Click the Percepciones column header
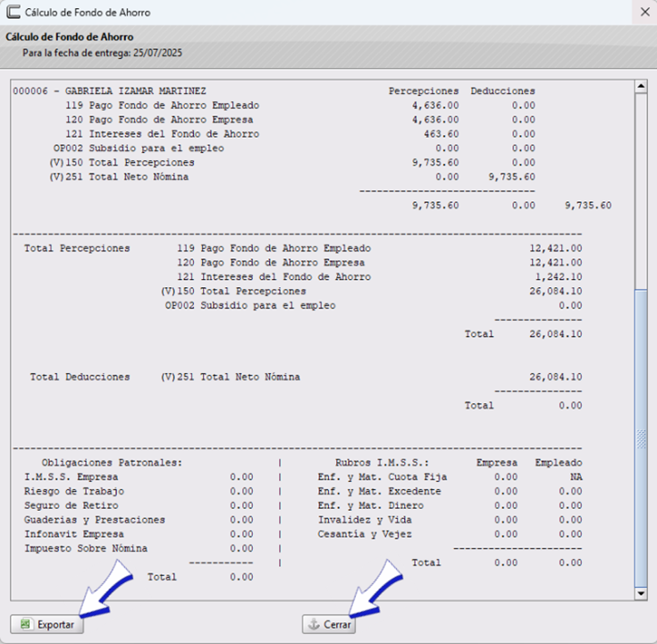 pyautogui.click(x=424, y=91)
